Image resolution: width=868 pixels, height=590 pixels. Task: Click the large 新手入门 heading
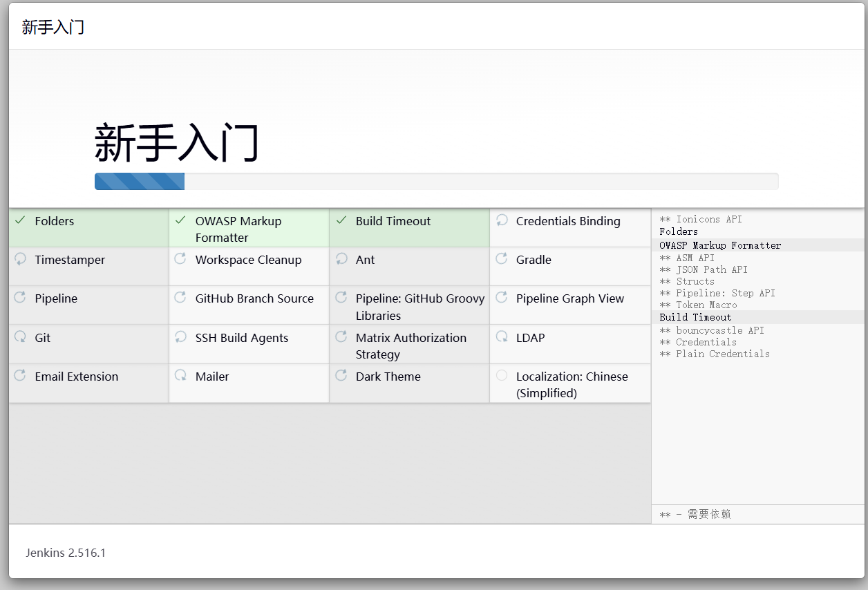click(x=177, y=142)
